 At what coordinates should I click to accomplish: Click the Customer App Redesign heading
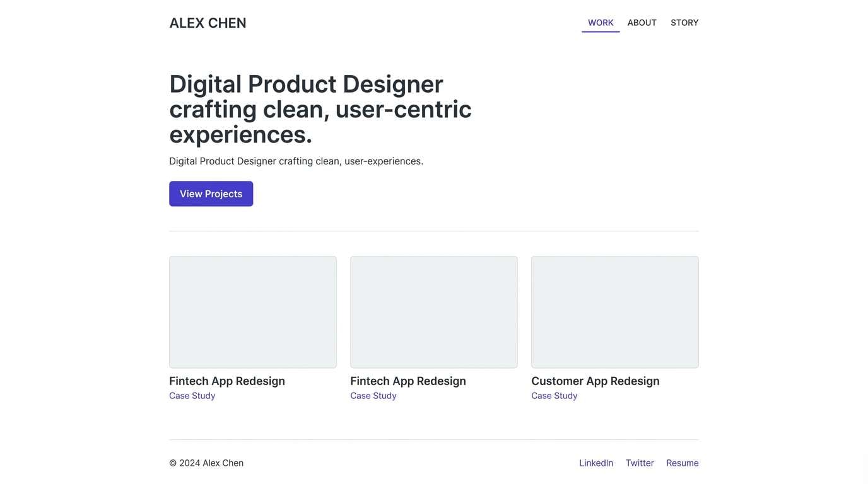595,381
